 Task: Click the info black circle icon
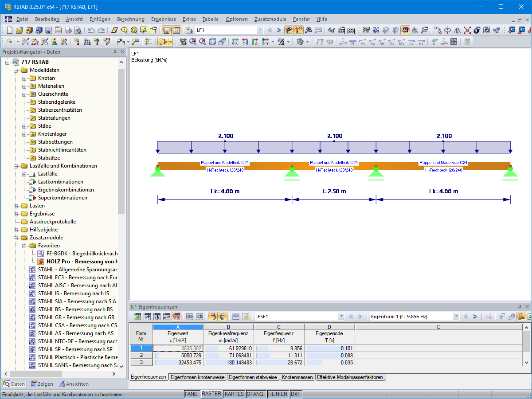coord(477,30)
